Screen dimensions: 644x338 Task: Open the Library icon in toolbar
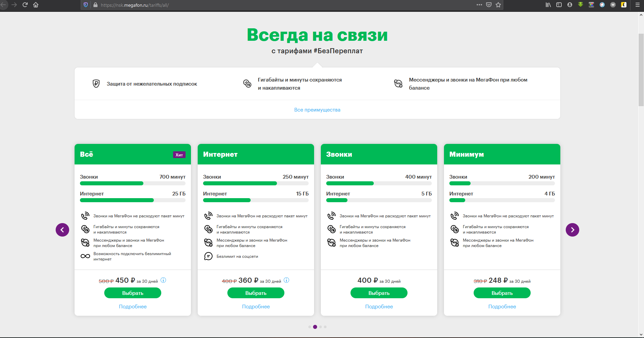[548, 5]
